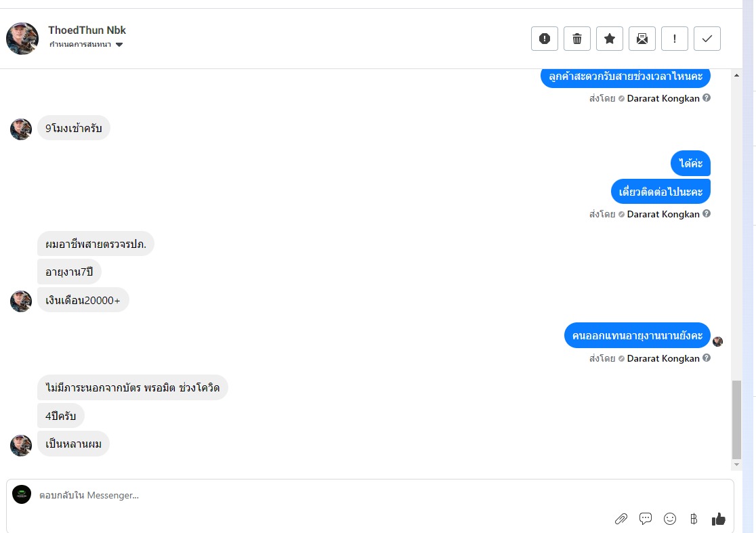Click the exclamation mark priority button
The image size is (756, 533).
[x=674, y=39]
